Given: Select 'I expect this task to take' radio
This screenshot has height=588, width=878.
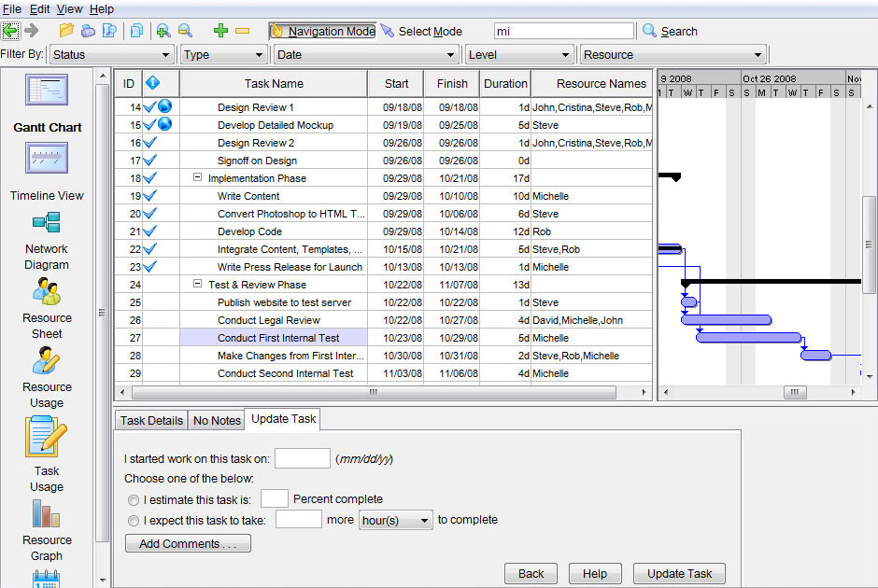Looking at the screenshot, I should point(134,521).
